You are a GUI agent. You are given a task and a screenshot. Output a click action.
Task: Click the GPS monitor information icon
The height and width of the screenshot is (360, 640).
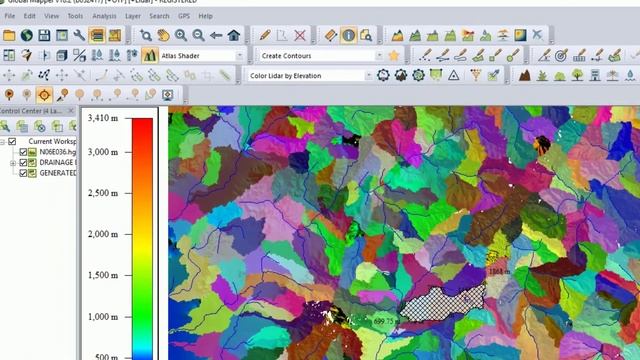[x=167, y=95]
